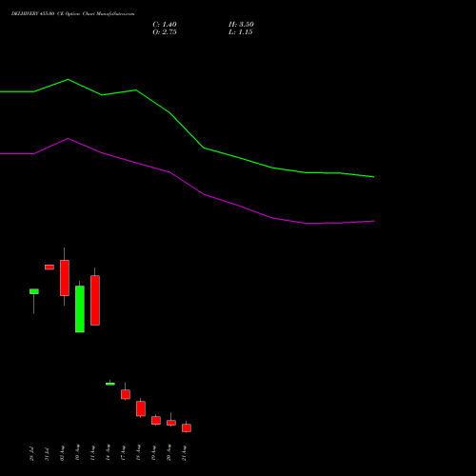Click the tall green candle above 10 Aug
476x476 pixels.
(80, 309)
